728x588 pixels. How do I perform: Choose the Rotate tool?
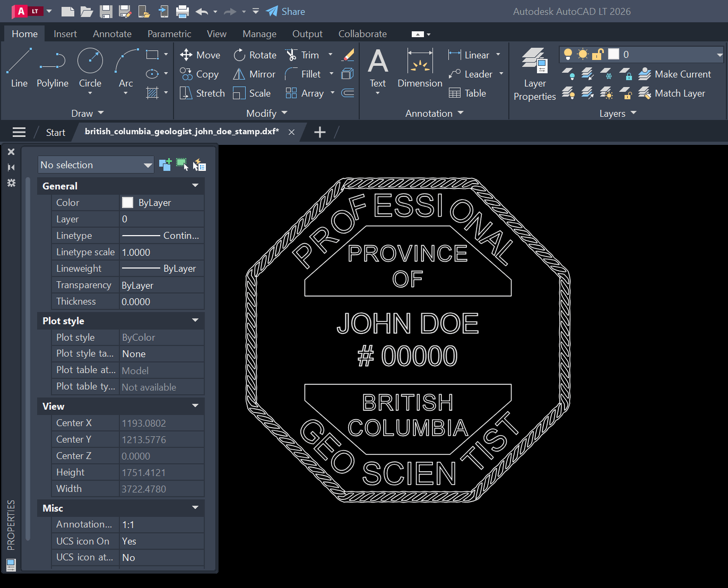pyautogui.click(x=255, y=55)
